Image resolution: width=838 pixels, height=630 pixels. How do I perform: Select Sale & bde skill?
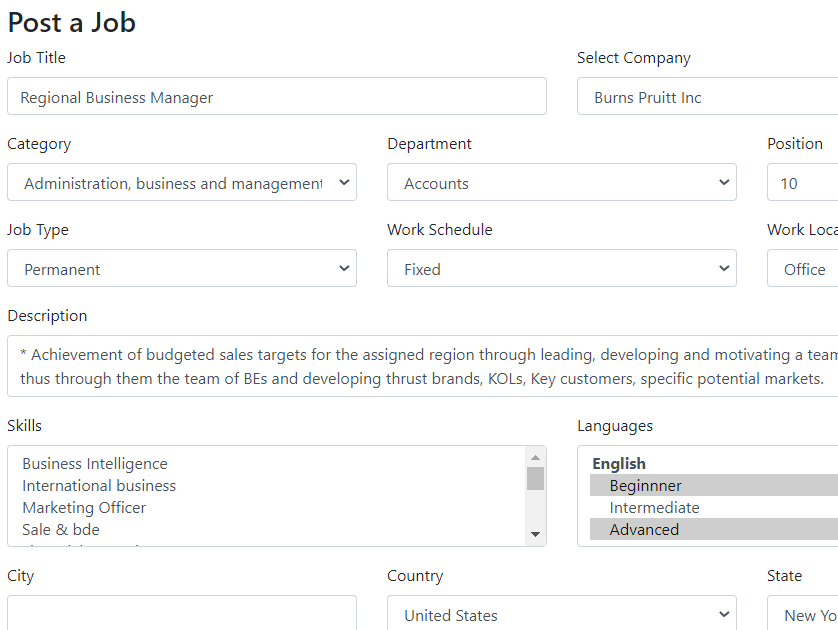tap(273, 529)
